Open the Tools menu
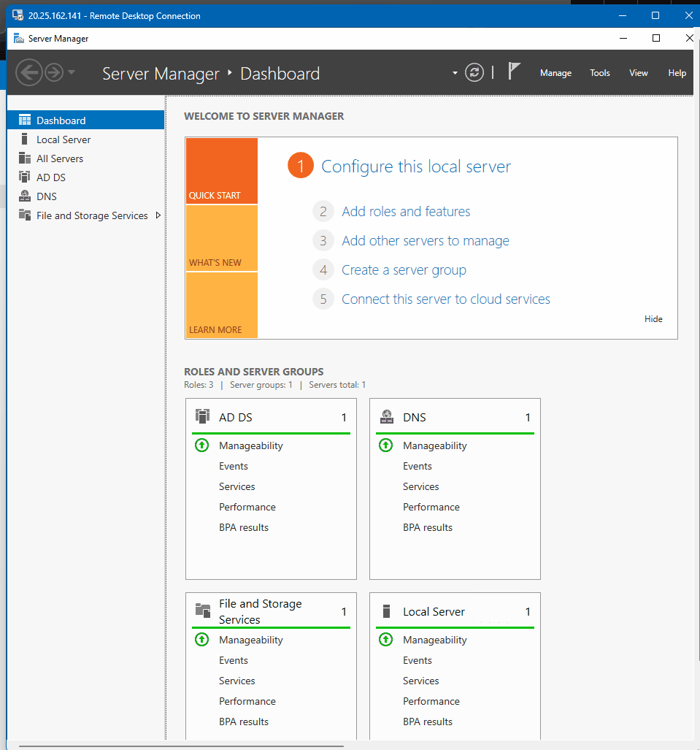The image size is (700, 750). coord(599,73)
